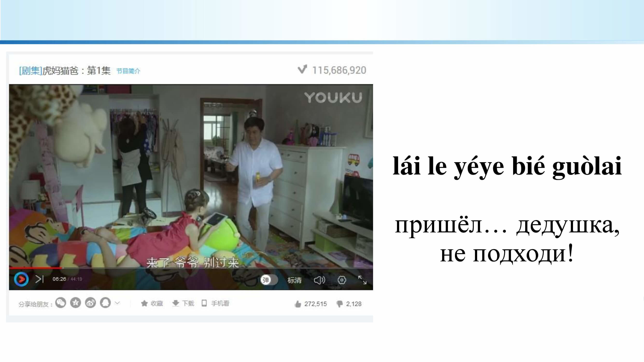Click the view count 115,686,920
Image resolution: width=644 pixels, height=362 pixels.
[x=339, y=70]
